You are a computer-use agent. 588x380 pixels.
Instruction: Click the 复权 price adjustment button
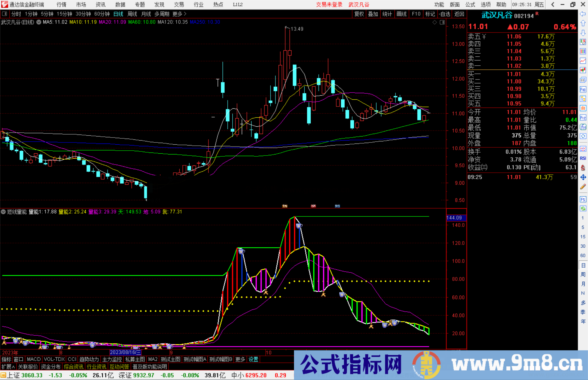click(x=359, y=14)
